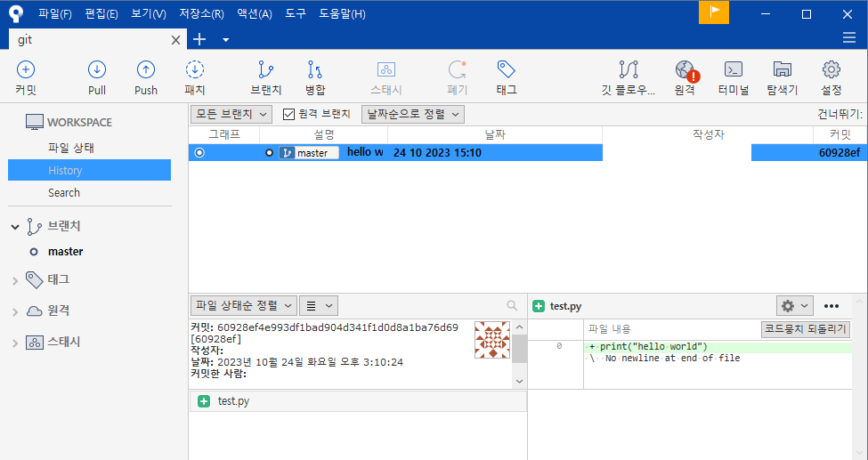Click the commit hash 60928ef in row
This screenshot has height=460, width=868.
tap(840, 153)
